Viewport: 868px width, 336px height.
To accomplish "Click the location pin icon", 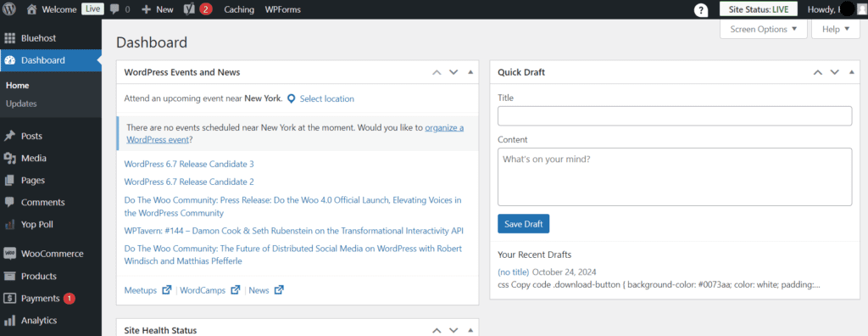I will [292, 98].
